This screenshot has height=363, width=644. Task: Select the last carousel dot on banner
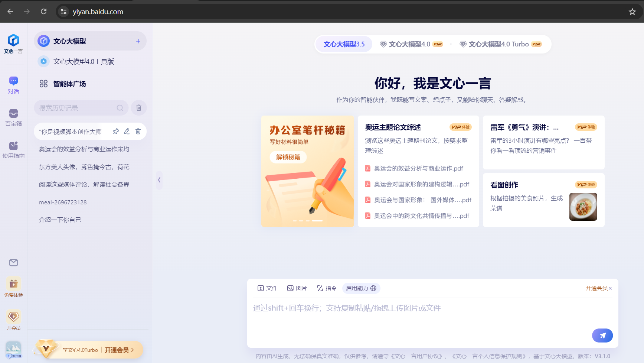click(317, 221)
